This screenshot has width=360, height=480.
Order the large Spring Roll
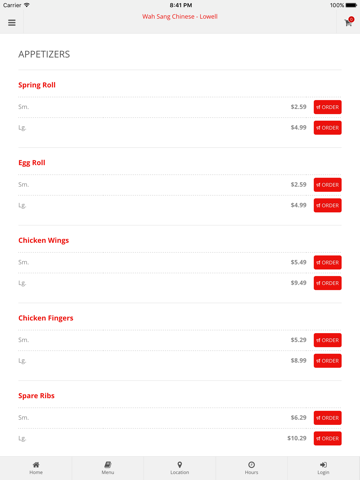(327, 128)
